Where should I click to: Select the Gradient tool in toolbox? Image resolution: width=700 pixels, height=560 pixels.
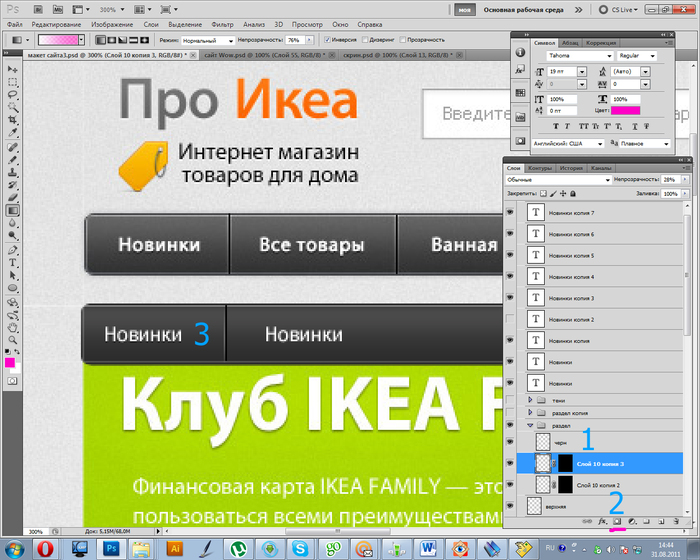pos(12,210)
